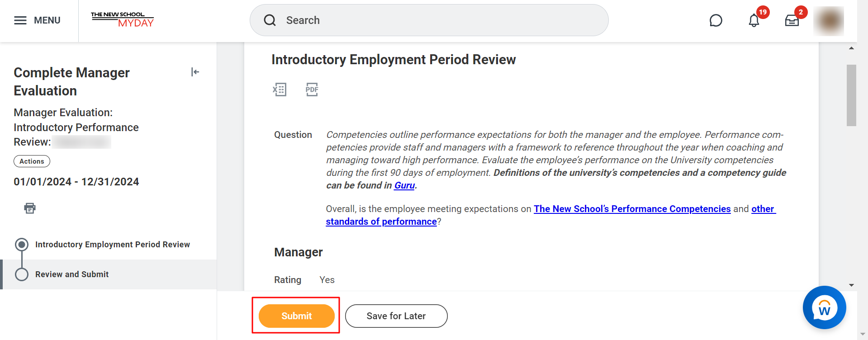Export review to Excel icon

tap(280, 90)
